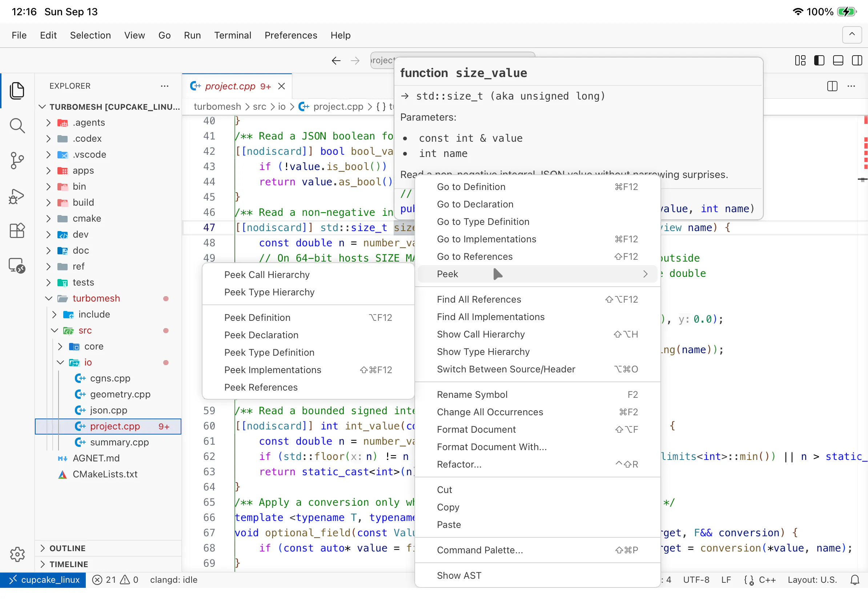Choose Peek References in submenu
The width and height of the screenshot is (868, 606).
coord(308,388)
